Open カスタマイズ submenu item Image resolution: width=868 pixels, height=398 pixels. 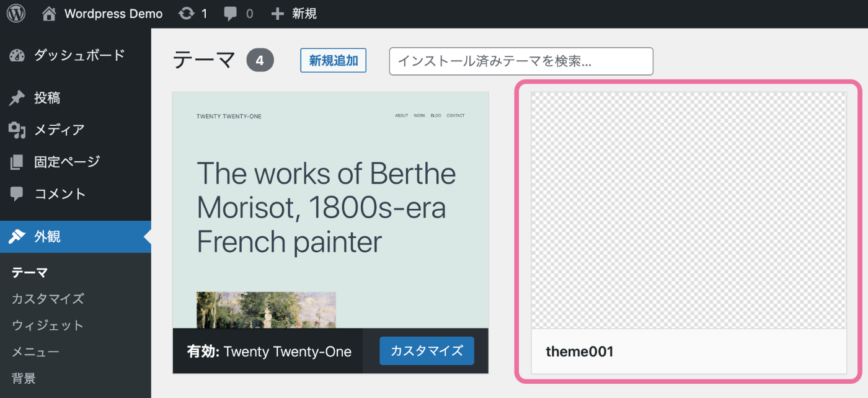[48, 299]
